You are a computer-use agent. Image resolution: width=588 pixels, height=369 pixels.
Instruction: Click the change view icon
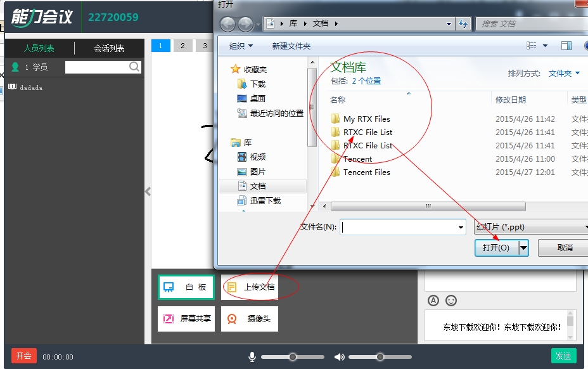point(531,46)
